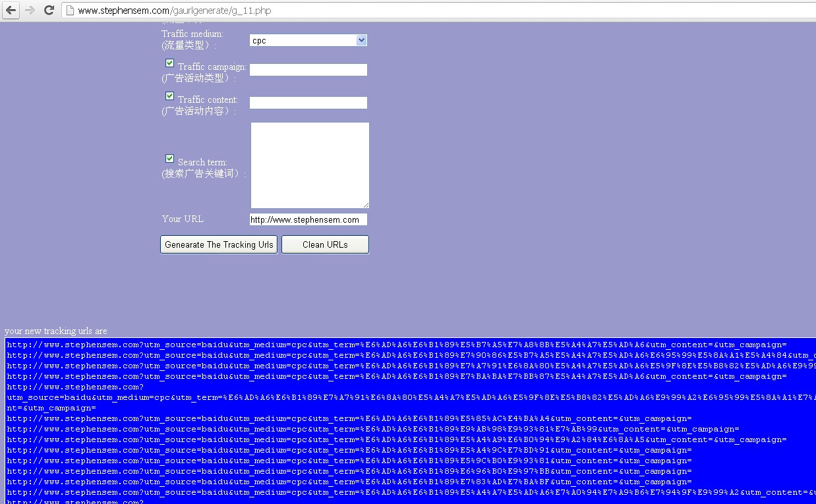Screen dimensions: 816x504
Task: Click the '(广告活动类型)' label
Action: tap(198, 78)
